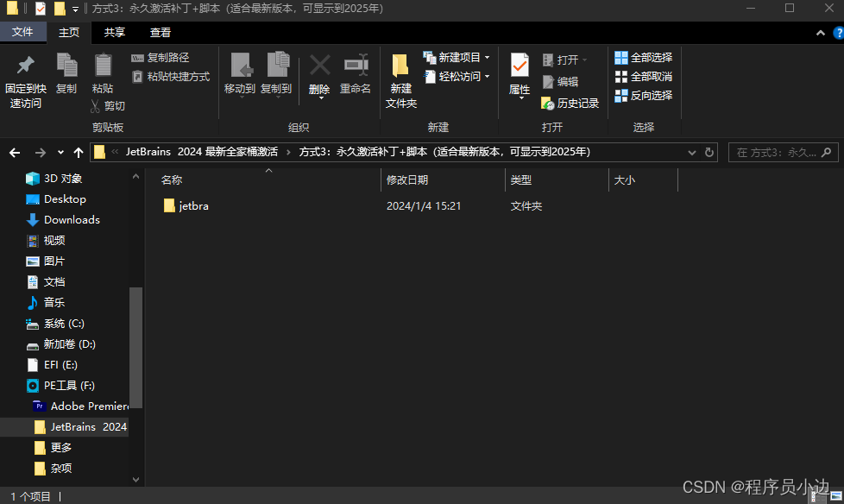
Task: Click the navigation pane scroll-down arrow
Action: (135, 479)
